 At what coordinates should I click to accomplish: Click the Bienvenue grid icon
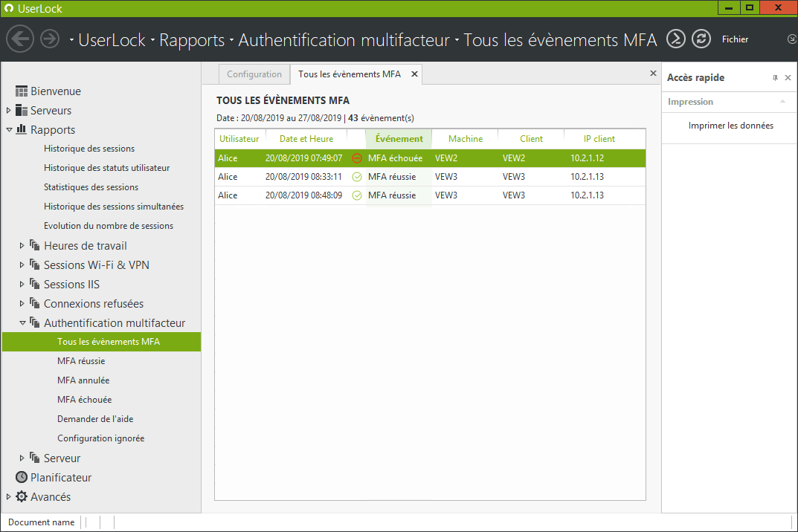coord(22,91)
